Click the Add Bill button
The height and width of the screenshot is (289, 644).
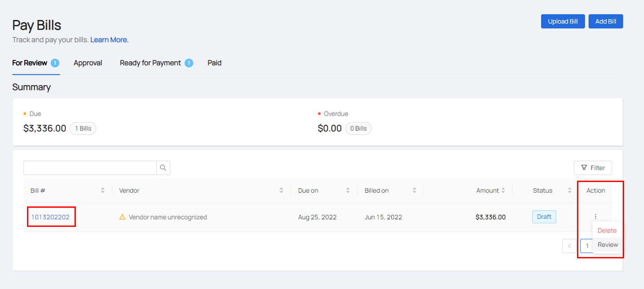pyautogui.click(x=605, y=21)
